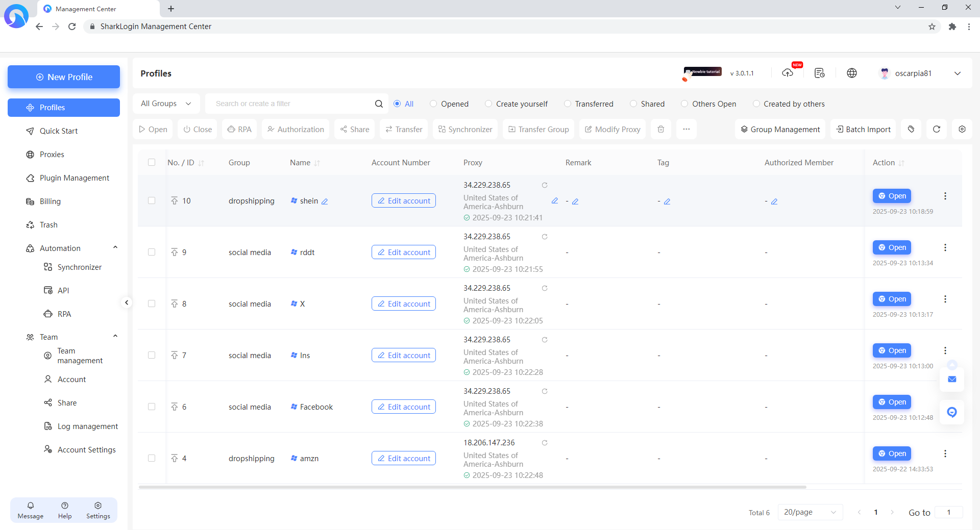
Task: Open the 20/page size dropdown
Action: [810, 512]
